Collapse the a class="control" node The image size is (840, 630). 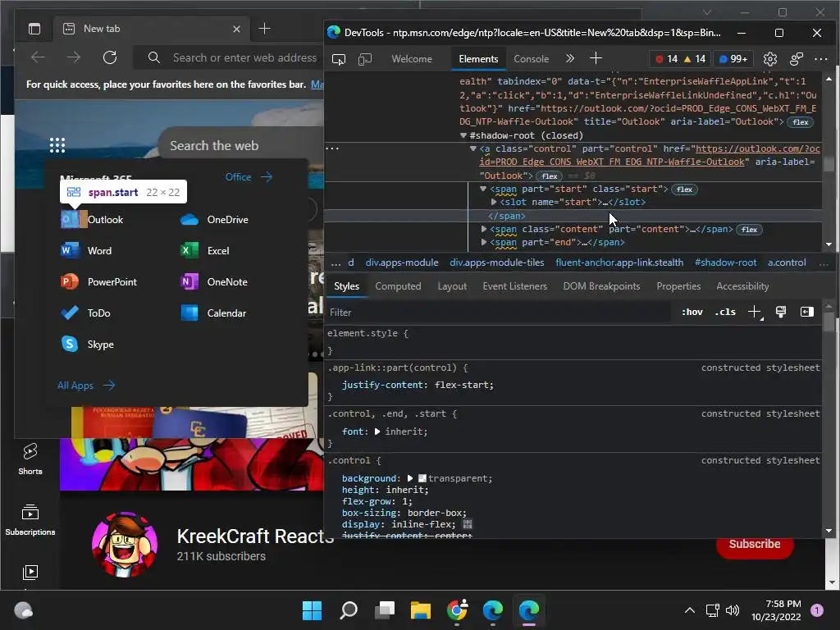tap(473, 148)
